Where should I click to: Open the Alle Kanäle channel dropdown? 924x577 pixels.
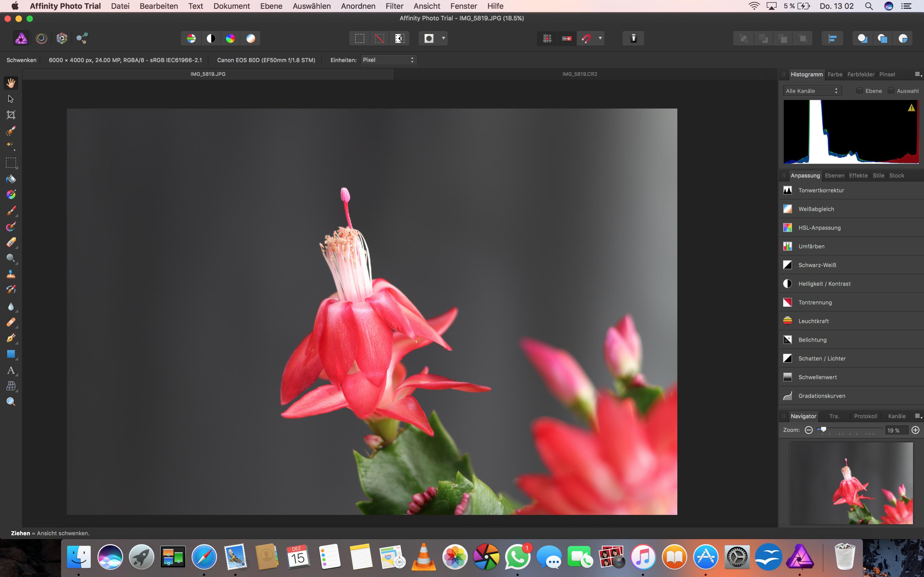tap(812, 91)
